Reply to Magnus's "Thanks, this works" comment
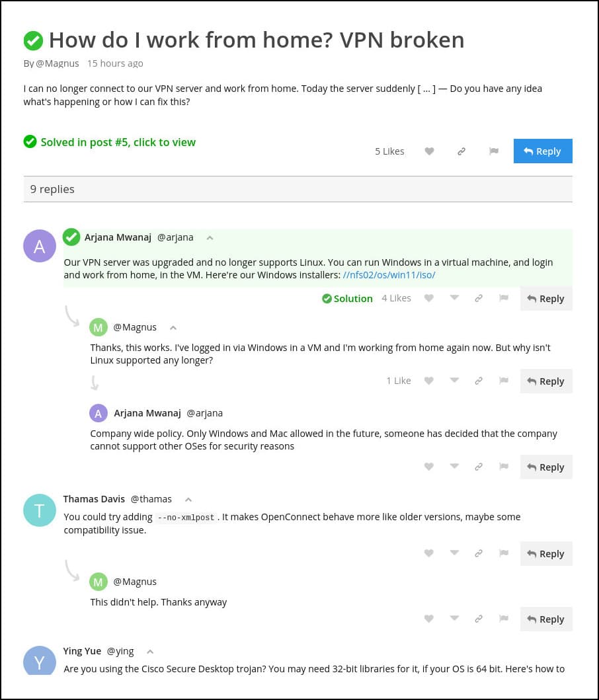This screenshot has width=599, height=700. pyautogui.click(x=545, y=381)
